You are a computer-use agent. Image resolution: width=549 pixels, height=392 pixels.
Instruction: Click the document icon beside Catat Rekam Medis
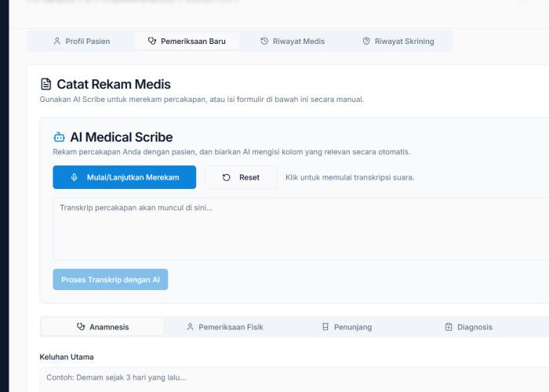pyautogui.click(x=46, y=85)
